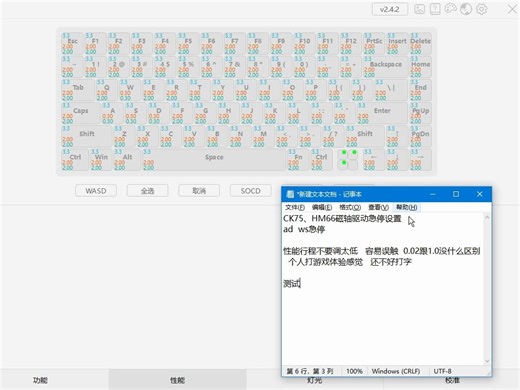Click Notepad text line 'ad ws急停'
Viewport: 520px width, 390px height.
(304, 229)
